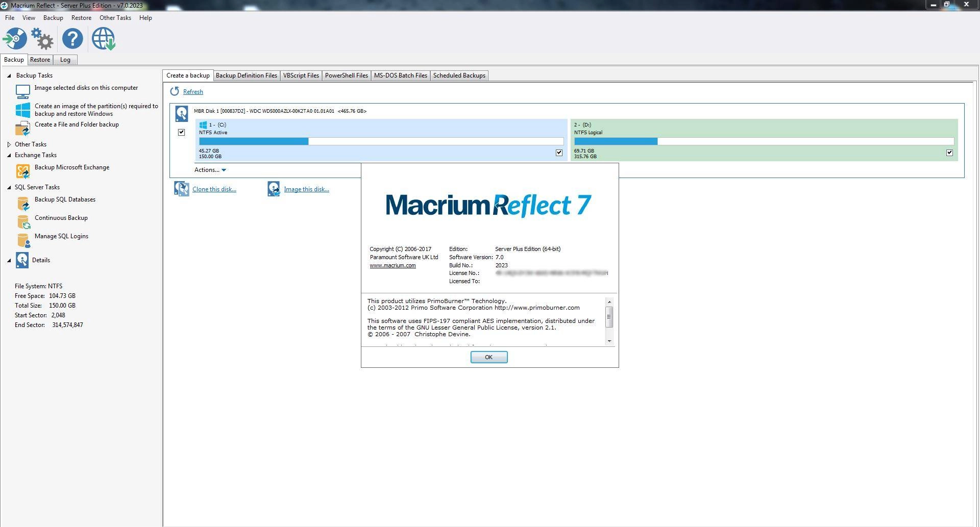Open the Actions dropdown

pos(210,170)
